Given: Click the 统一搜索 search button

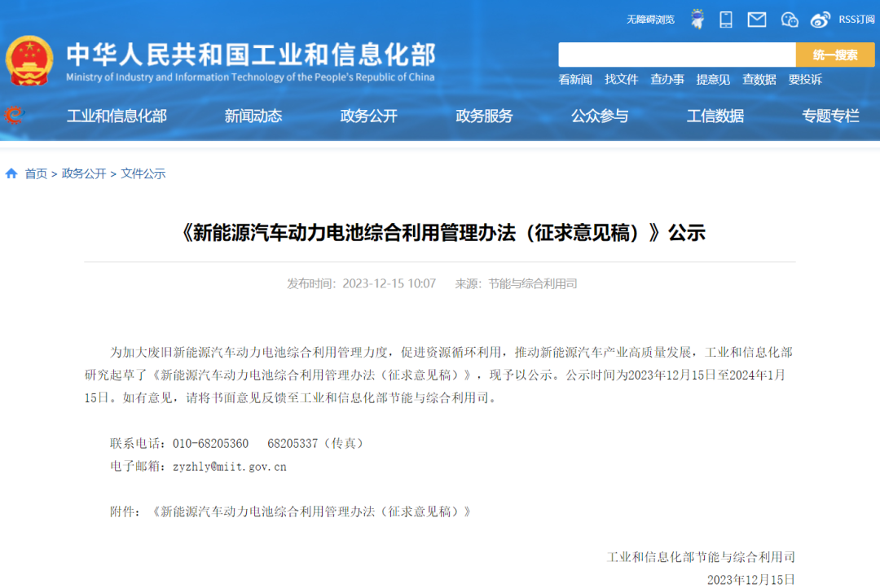Looking at the screenshot, I should point(835,55).
